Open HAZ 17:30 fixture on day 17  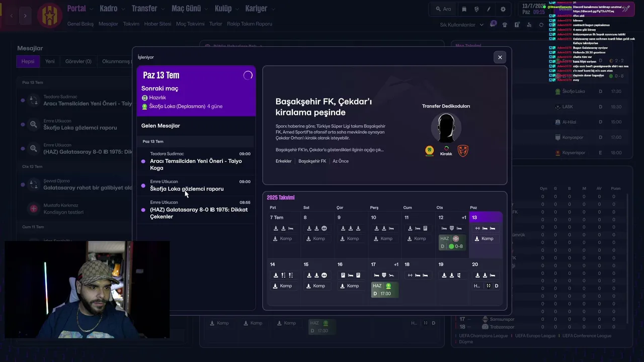pyautogui.click(x=385, y=290)
